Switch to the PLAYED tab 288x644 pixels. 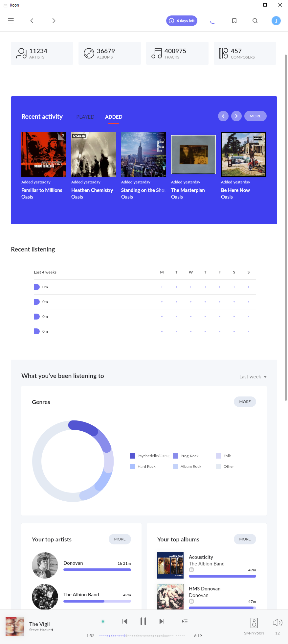click(85, 117)
